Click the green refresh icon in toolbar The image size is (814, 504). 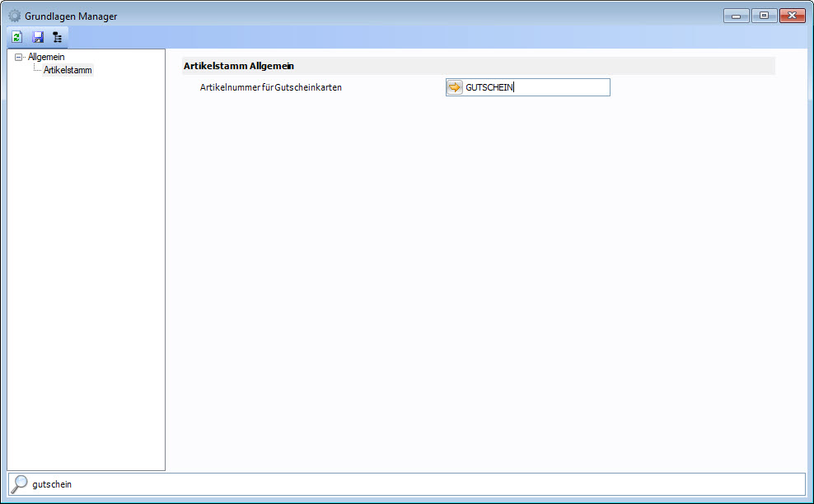point(16,37)
